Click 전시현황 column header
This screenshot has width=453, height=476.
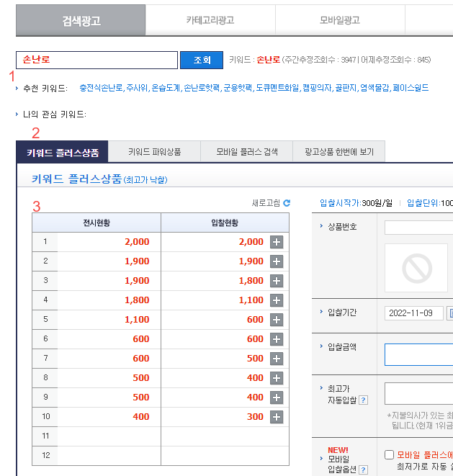pos(97,223)
